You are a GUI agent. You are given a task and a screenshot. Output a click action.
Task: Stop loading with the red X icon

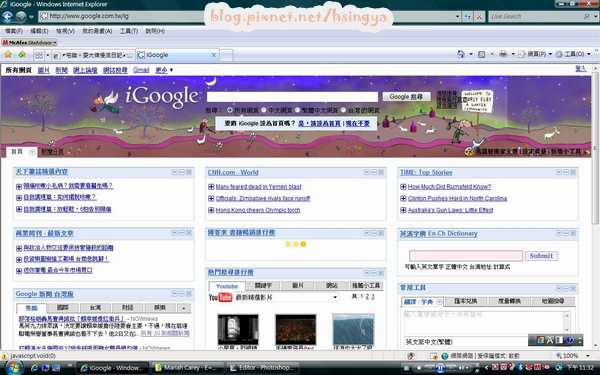coord(479,16)
